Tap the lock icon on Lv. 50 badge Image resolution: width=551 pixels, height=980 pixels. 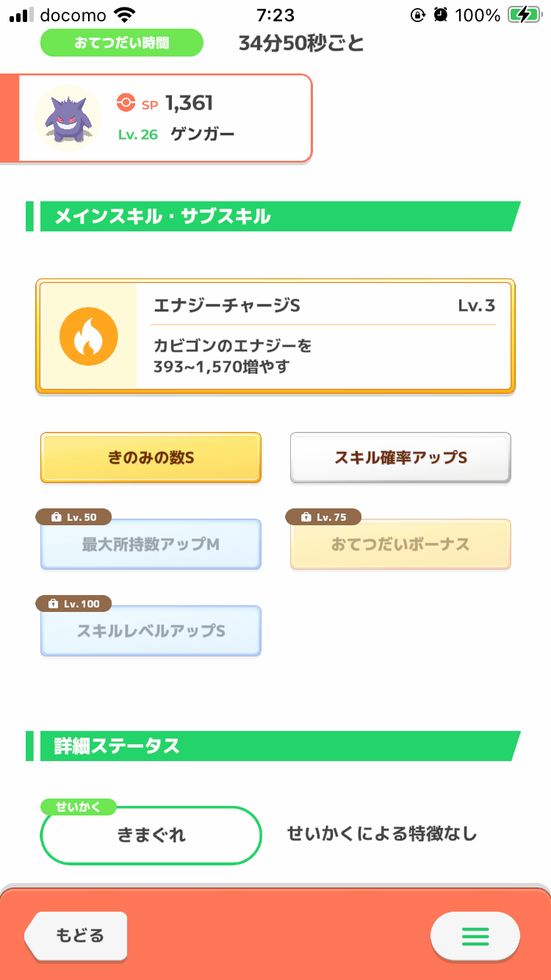[56, 517]
